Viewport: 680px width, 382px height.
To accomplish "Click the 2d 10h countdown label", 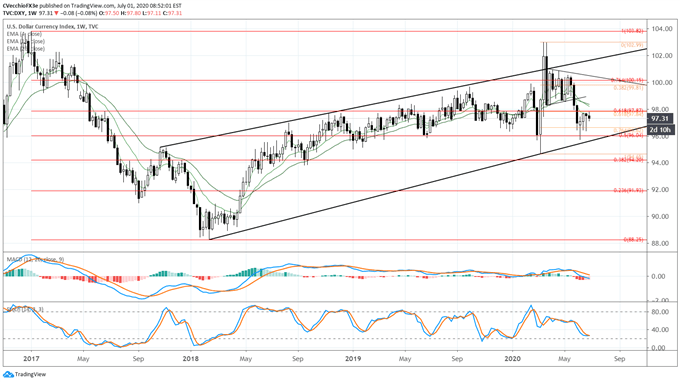I will point(660,130).
